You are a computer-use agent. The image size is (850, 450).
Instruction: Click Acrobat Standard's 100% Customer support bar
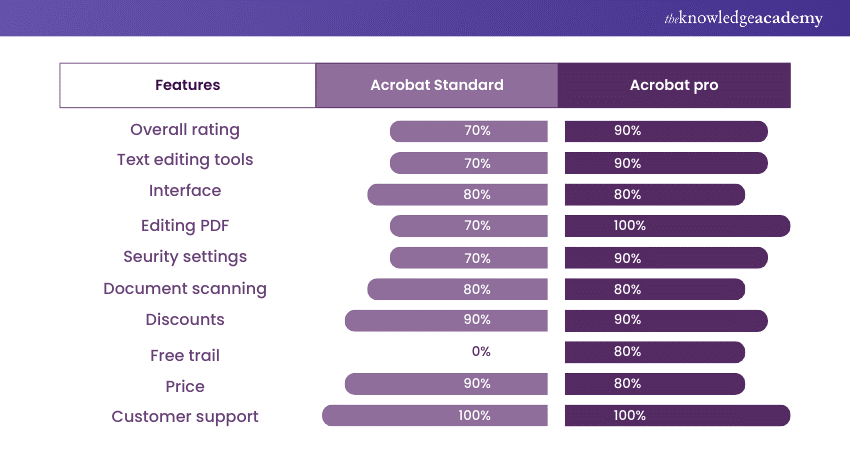click(x=435, y=416)
